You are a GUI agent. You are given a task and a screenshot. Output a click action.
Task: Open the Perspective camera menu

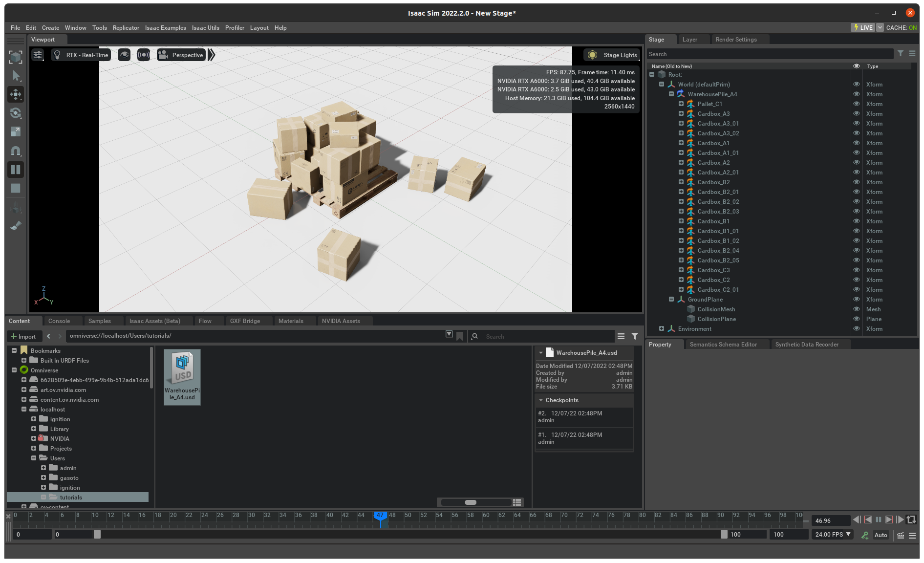pyautogui.click(x=181, y=55)
